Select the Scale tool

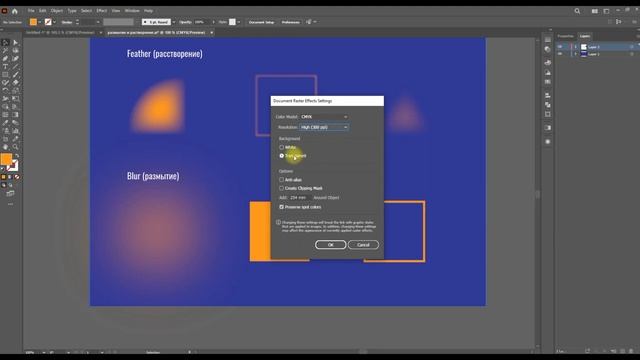pyautogui.click(x=16, y=91)
